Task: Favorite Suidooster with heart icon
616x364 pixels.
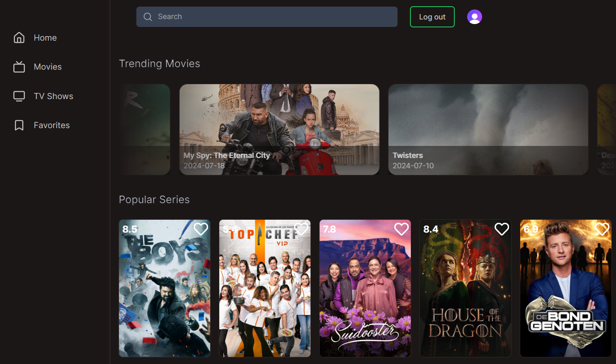Action: pyautogui.click(x=402, y=229)
